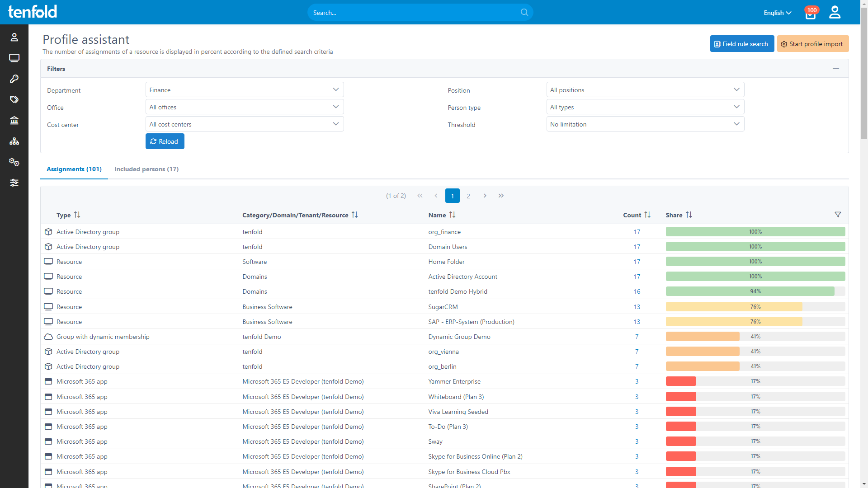
Task: Expand the Threshold No limitation dropdown
Action: coord(645,124)
